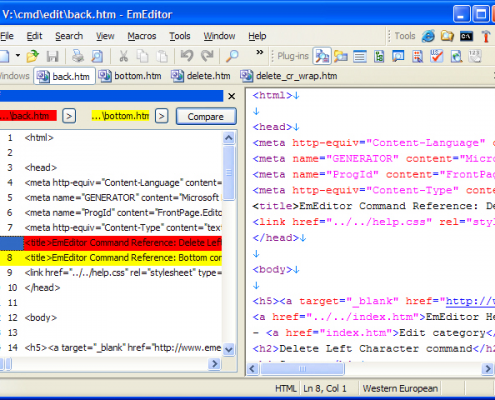Click the text-lines list plug-in icon
495x400 pixels.
pos(360,56)
